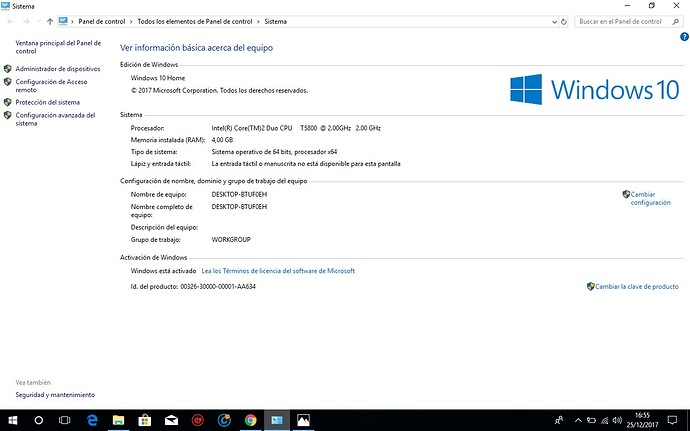Open the Windows Start menu
Viewport: 690px width, 431px height.
tap(13, 420)
